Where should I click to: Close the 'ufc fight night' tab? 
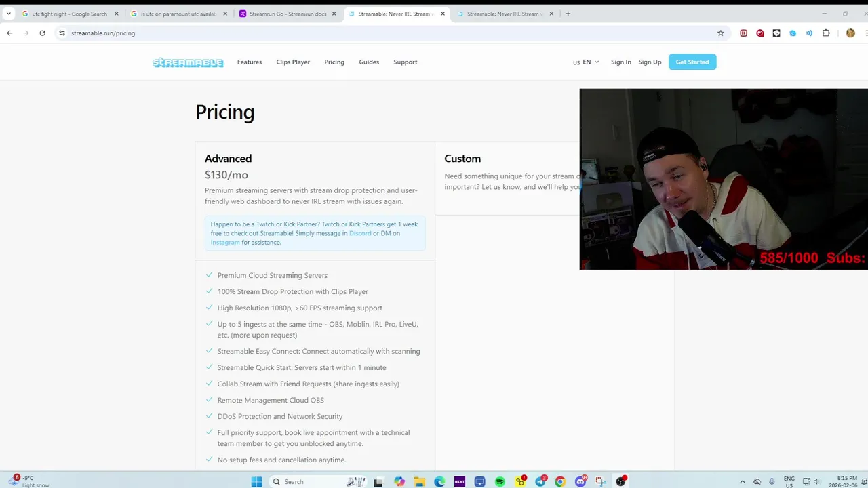tap(116, 14)
